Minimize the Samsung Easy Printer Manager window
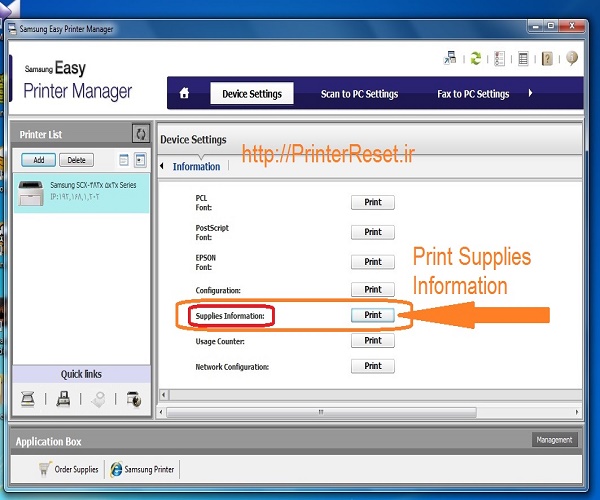This screenshot has height=500, width=600. coord(535,26)
